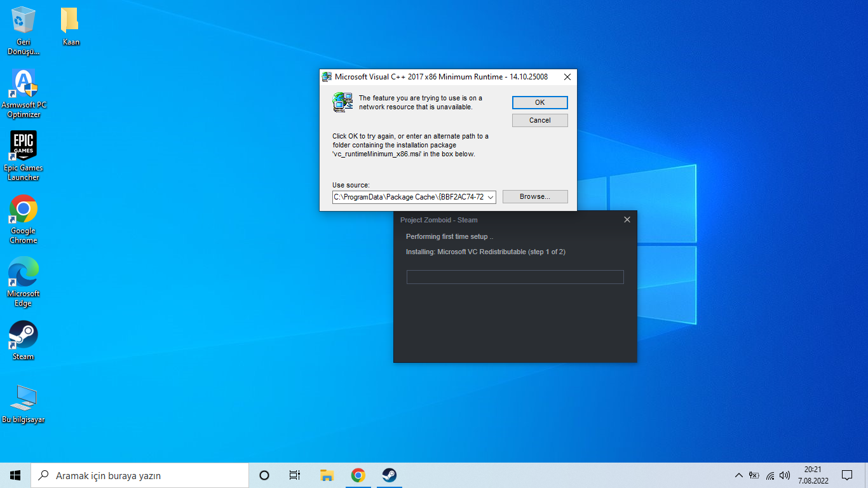This screenshot has width=868, height=488.
Task: Click into the Use source path field
Action: [409, 197]
